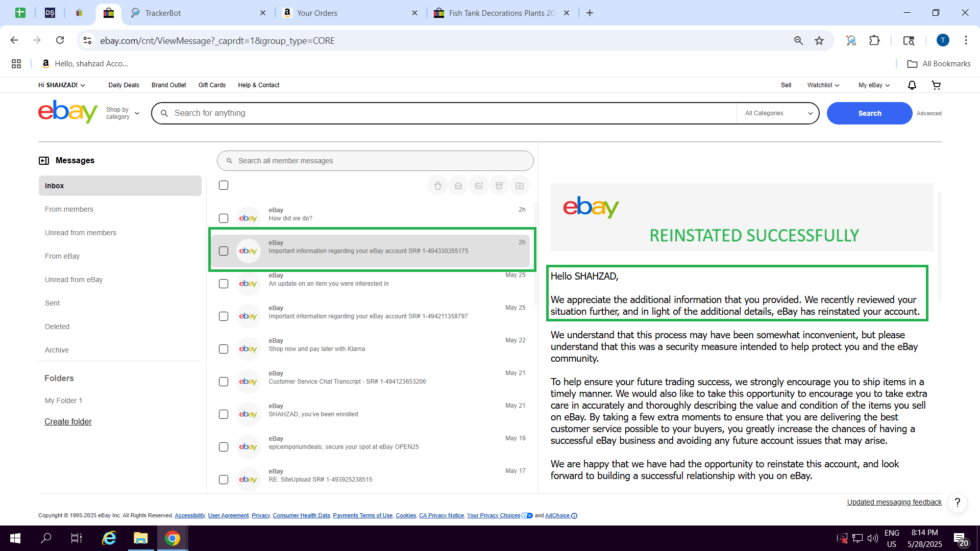980x551 pixels.
Task: Collapse the Messages sidebar panel icon
Action: (44, 161)
